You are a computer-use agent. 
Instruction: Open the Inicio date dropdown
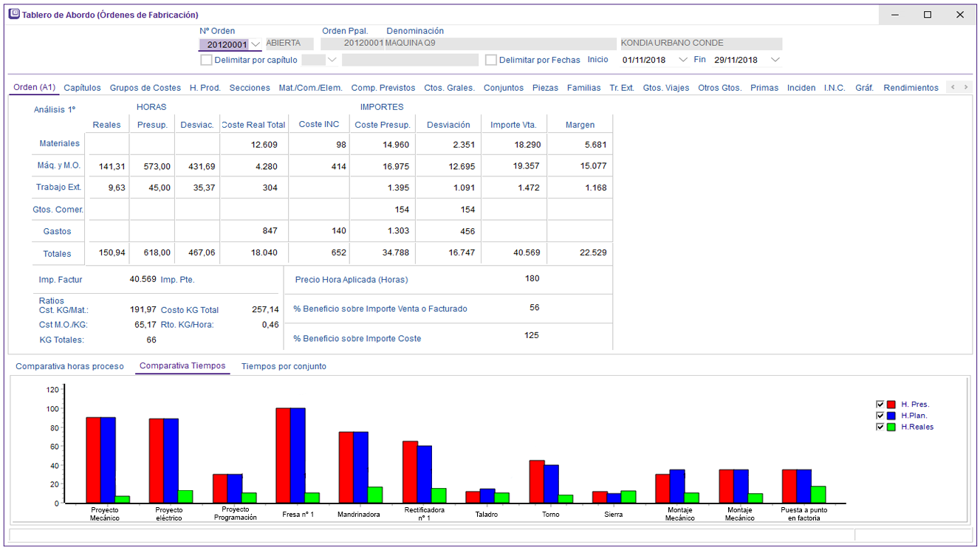point(682,60)
